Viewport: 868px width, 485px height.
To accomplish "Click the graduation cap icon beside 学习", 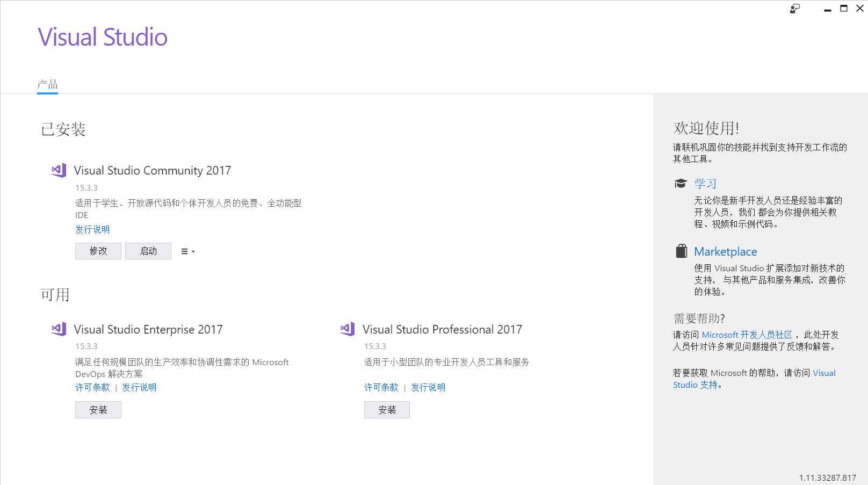I will (681, 183).
